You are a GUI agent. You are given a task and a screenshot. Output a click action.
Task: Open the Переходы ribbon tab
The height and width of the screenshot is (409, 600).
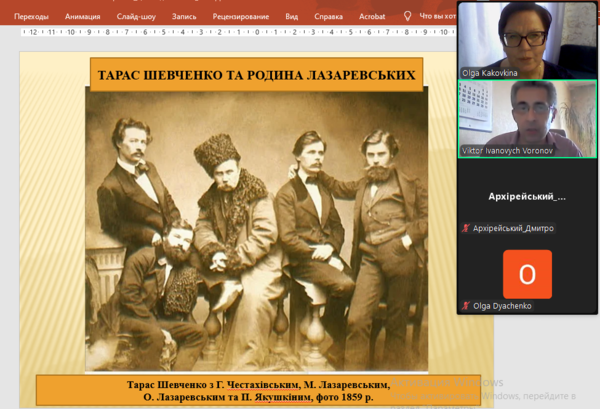[31, 16]
